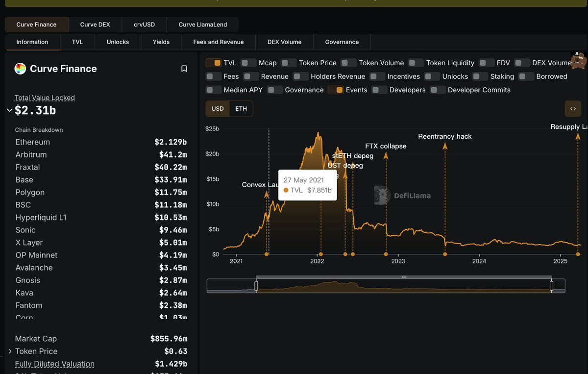This screenshot has width=588, height=374.
Task: Click the OP Mainnet chain row
Action: 101,255
